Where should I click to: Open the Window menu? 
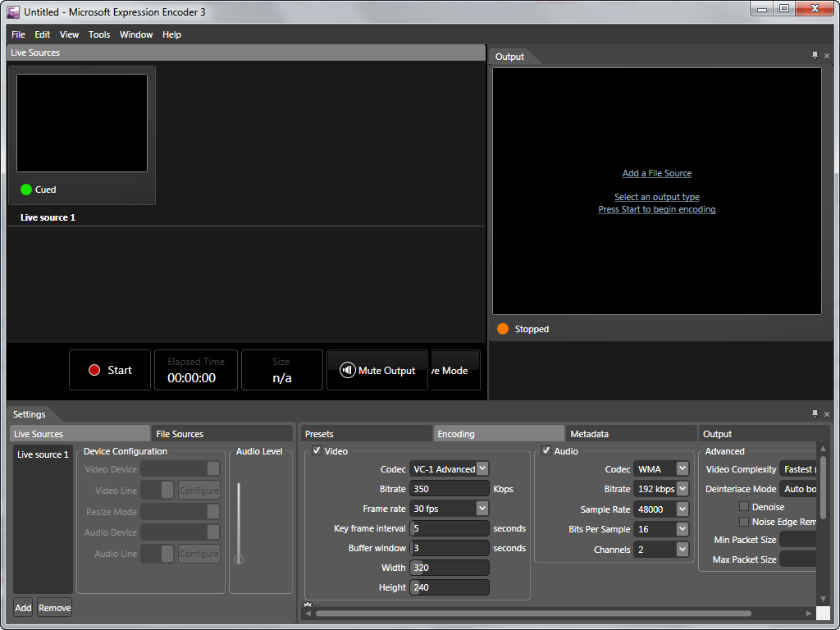(136, 34)
